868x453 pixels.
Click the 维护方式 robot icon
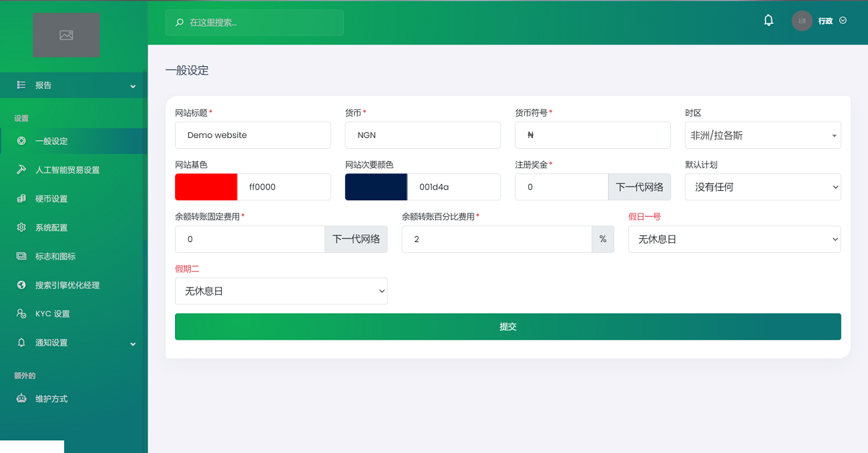coord(21,399)
